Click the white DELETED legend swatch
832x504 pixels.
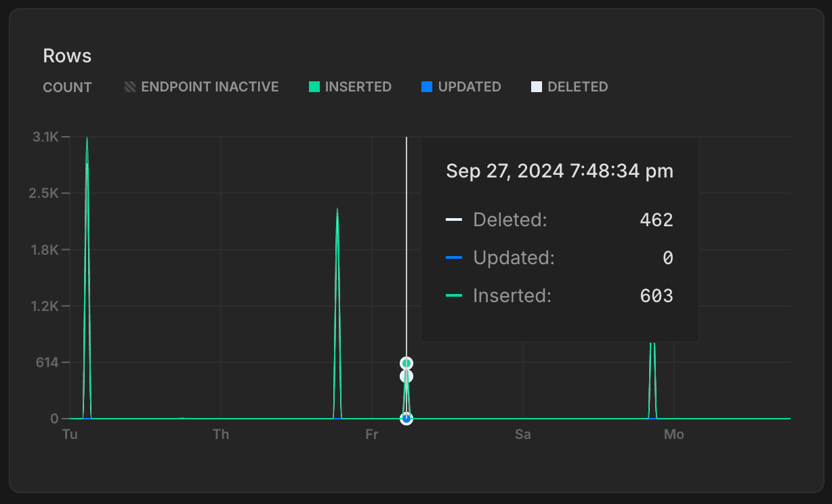536,87
